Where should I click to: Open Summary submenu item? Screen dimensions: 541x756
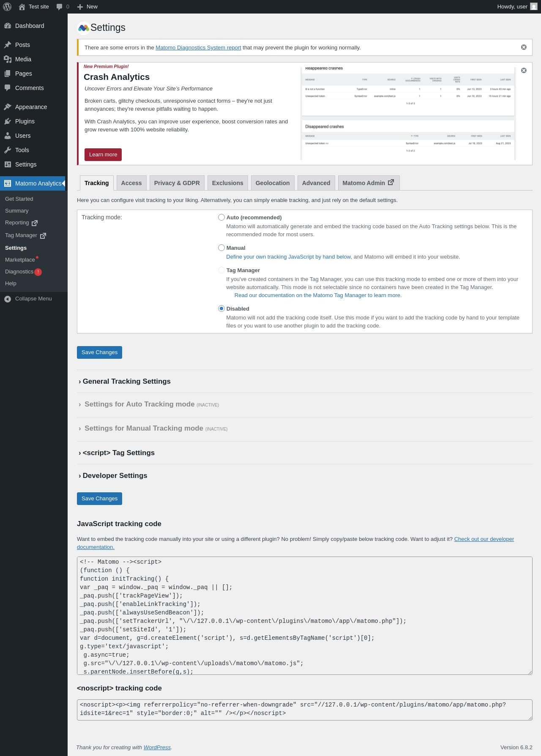pos(17,211)
